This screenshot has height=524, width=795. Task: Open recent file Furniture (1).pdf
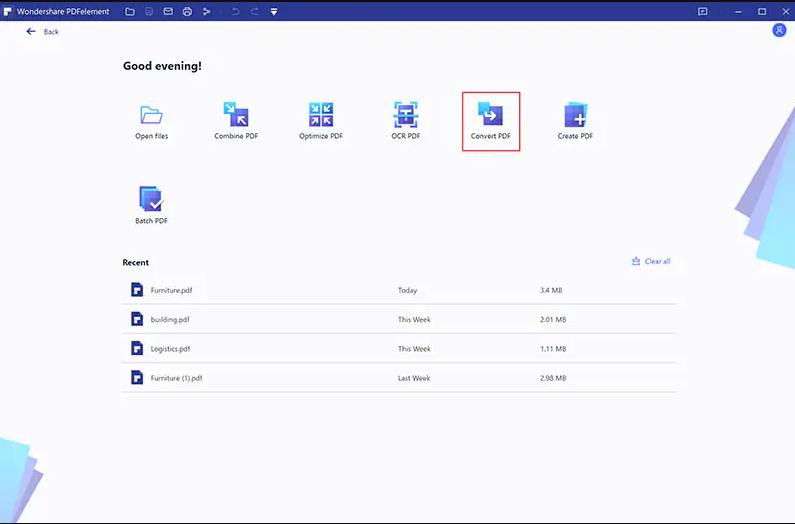(x=399, y=378)
